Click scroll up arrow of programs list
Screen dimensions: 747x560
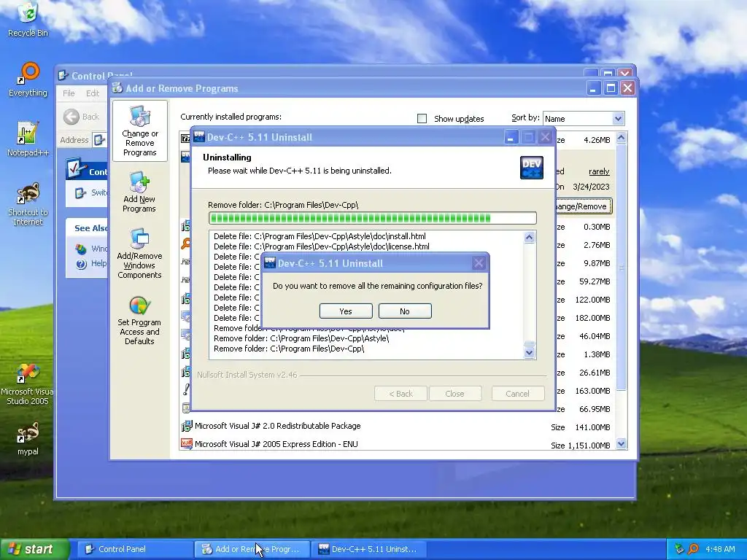622,138
